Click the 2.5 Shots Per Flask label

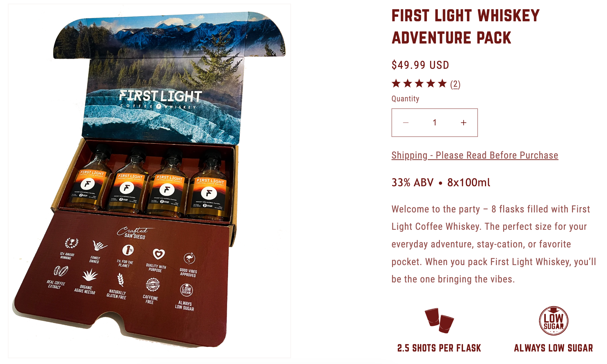pos(439,348)
